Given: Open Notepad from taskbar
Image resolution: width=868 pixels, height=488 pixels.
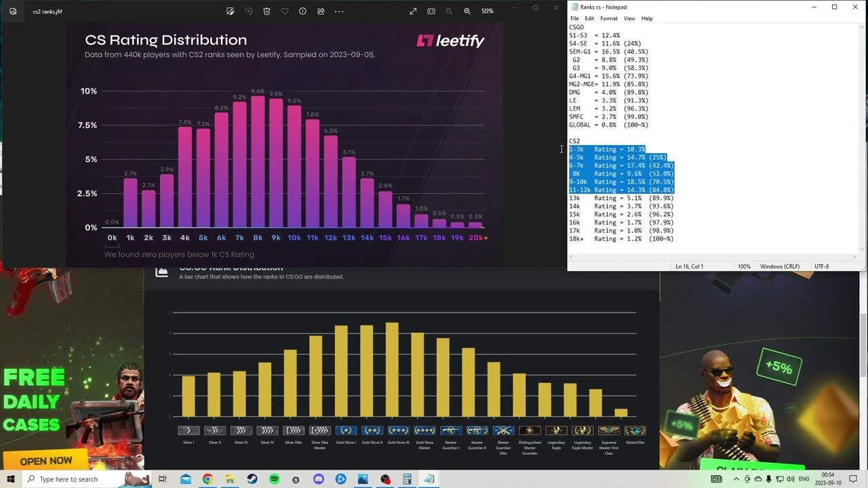Looking at the screenshot, I should pos(429,479).
